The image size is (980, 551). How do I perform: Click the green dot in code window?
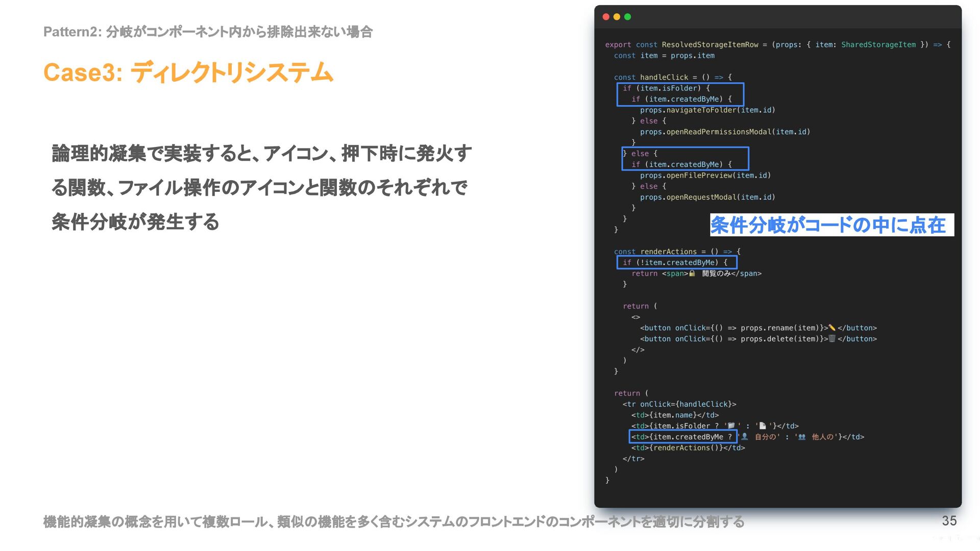click(627, 17)
